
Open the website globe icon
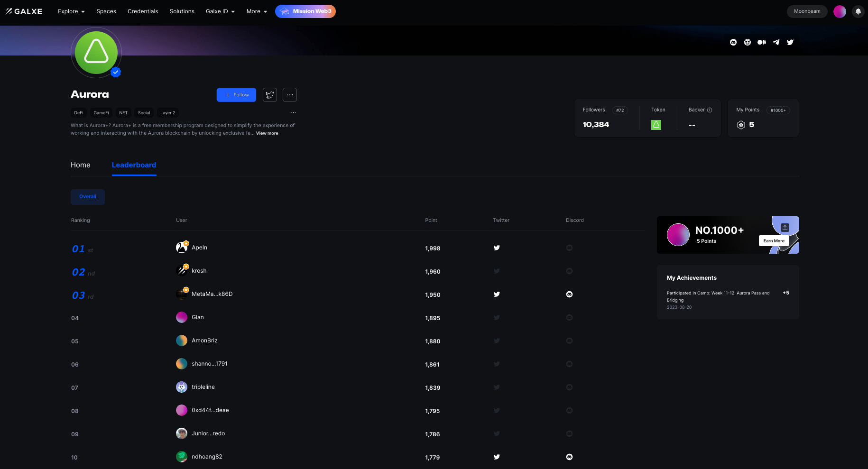748,42
